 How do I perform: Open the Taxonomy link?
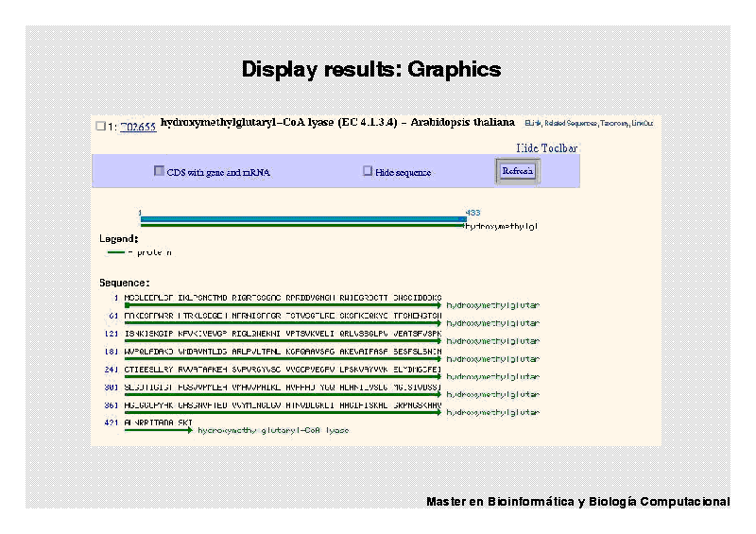click(x=615, y=123)
